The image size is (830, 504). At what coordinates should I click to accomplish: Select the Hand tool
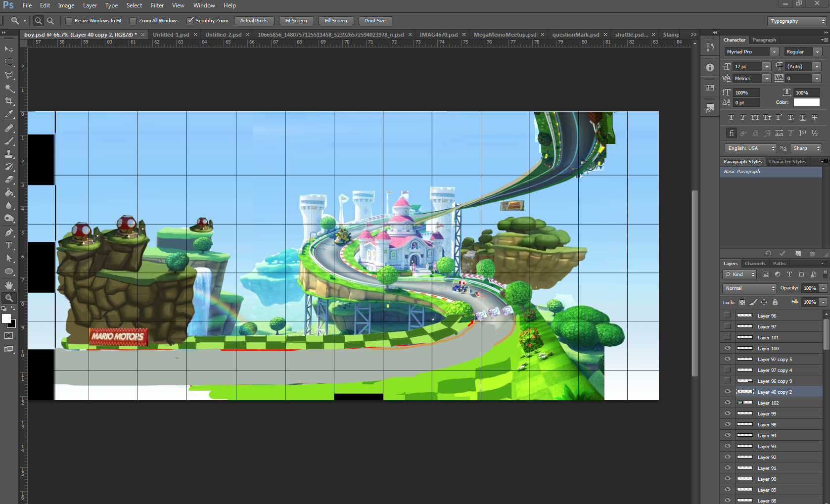point(9,285)
